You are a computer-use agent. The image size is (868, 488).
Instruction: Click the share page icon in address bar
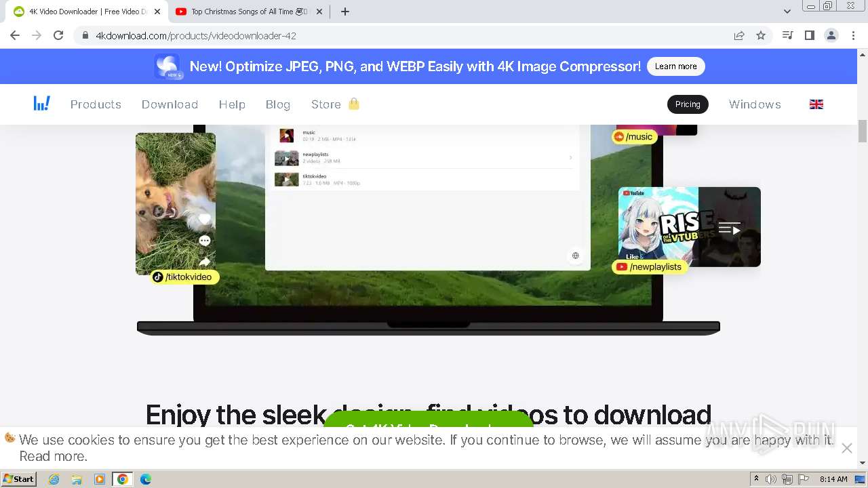pyautogui.click(x=739, y=35)
